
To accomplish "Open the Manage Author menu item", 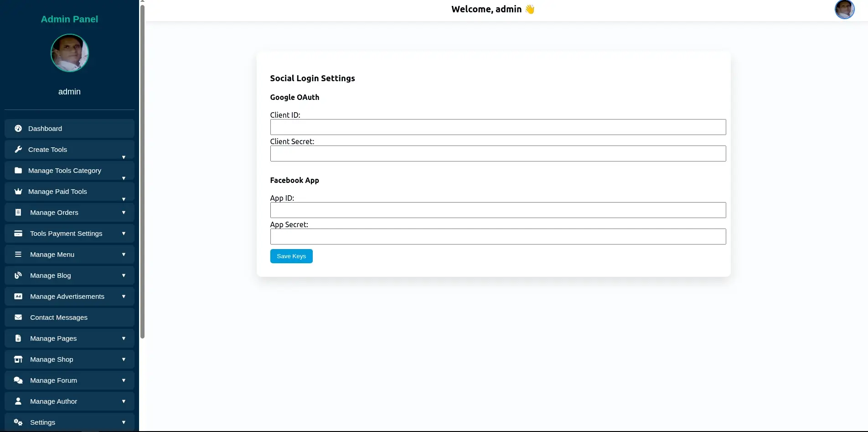I will 53,401.
